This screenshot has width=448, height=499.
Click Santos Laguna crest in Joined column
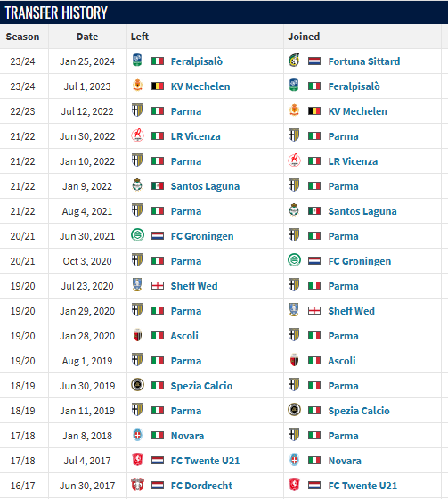[294, 210]
